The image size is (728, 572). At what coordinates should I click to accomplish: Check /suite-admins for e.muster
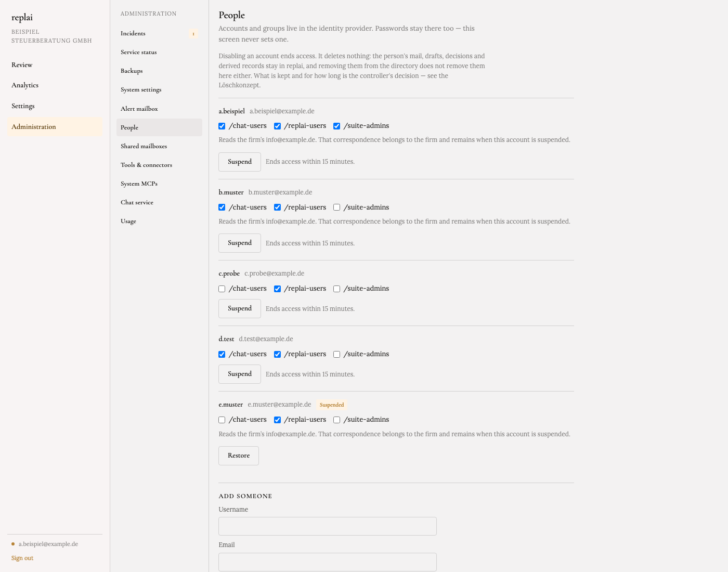click(337, 420)
